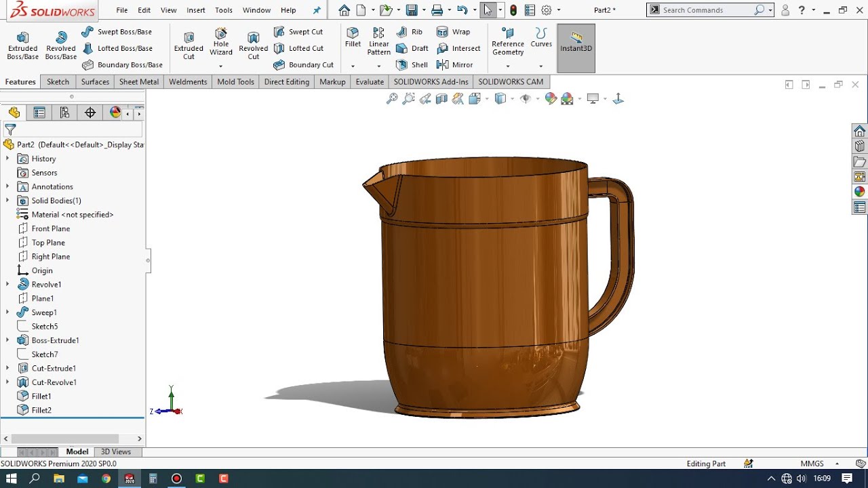The width and height of the screenshot is (868, 488).
Task: Click Swept Boss/Base
Action: [x=117, y=32]
